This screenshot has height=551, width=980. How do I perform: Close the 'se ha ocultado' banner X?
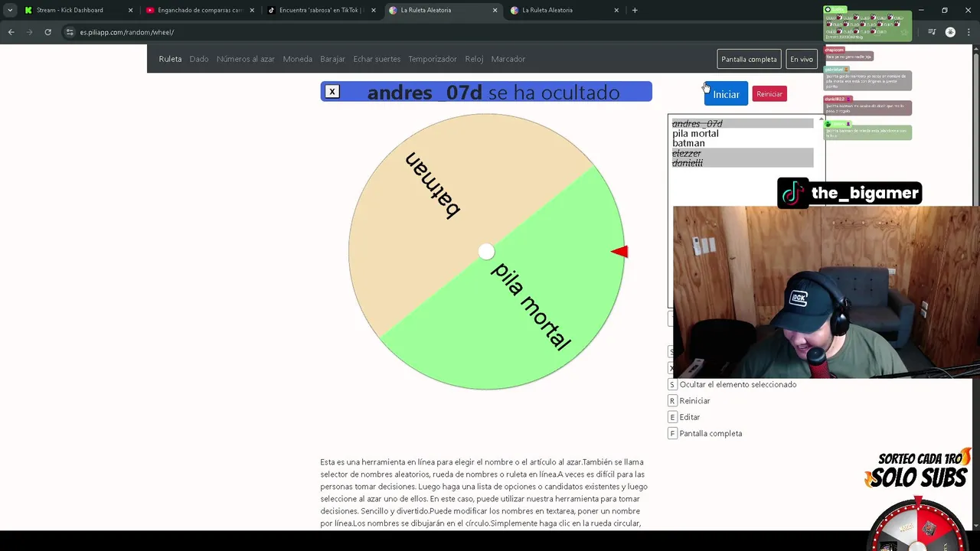(332, 92)
